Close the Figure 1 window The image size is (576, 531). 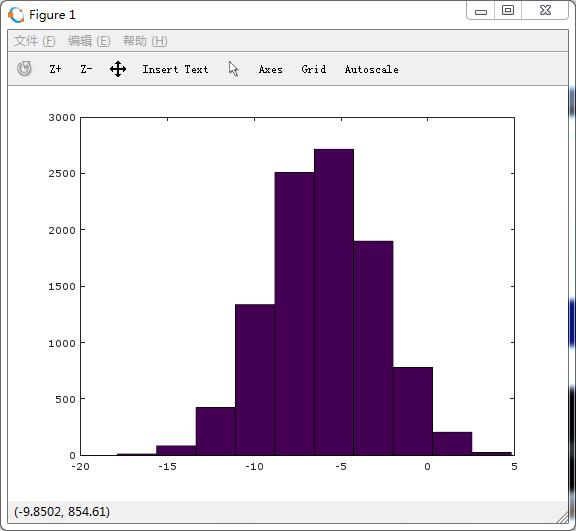click(x=546, y=10)
